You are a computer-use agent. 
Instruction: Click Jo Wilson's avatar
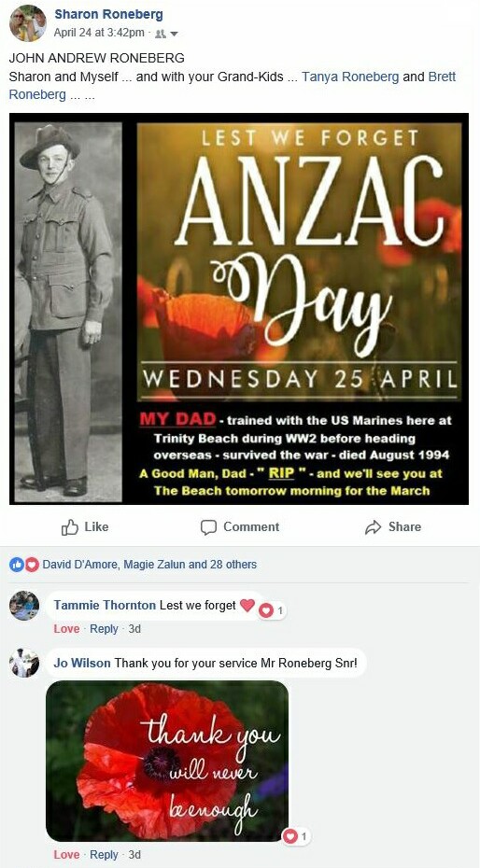pyautogui.click(x=24, y=664)
